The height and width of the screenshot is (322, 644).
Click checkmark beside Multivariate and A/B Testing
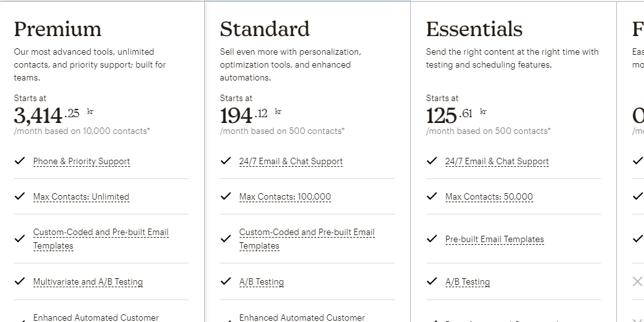(20, 281)
